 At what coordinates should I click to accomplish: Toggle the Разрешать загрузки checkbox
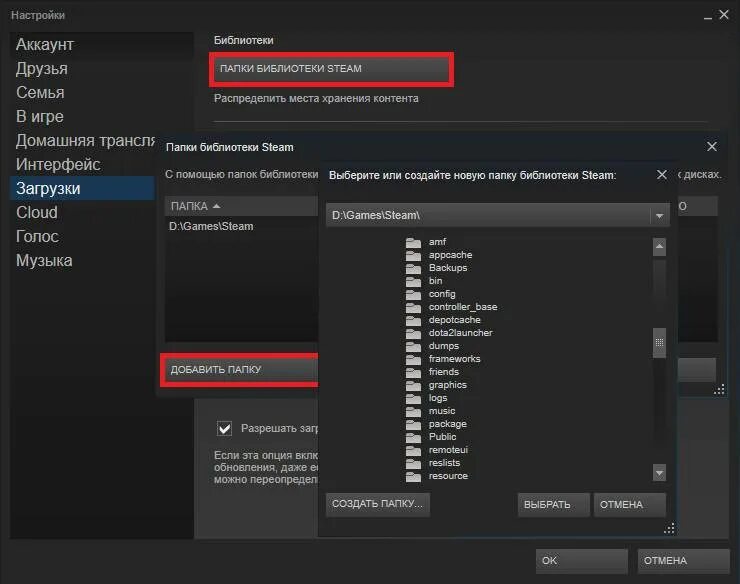[224, 428]
